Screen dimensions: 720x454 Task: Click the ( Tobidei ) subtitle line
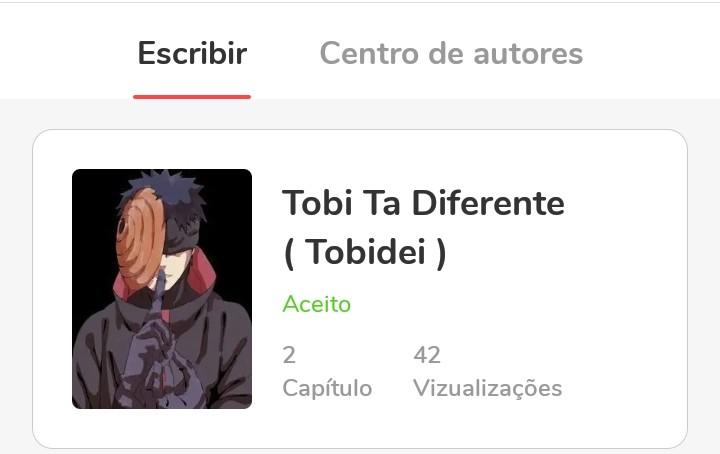coord(365,252)
